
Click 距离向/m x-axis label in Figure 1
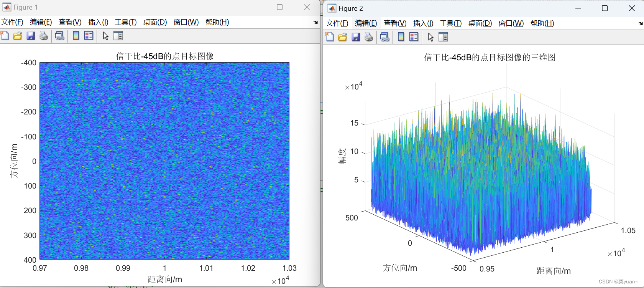pyautogui.click(x=165, y=279)
